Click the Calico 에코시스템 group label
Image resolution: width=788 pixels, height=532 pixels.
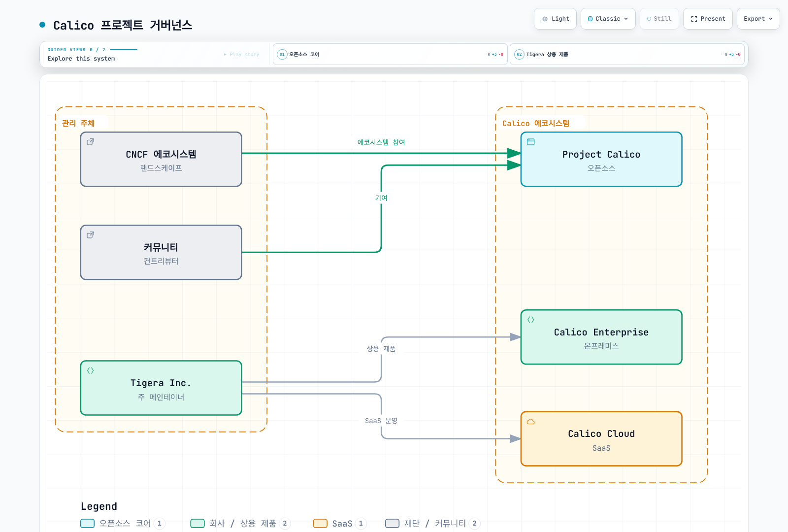(x=536, y=123)
